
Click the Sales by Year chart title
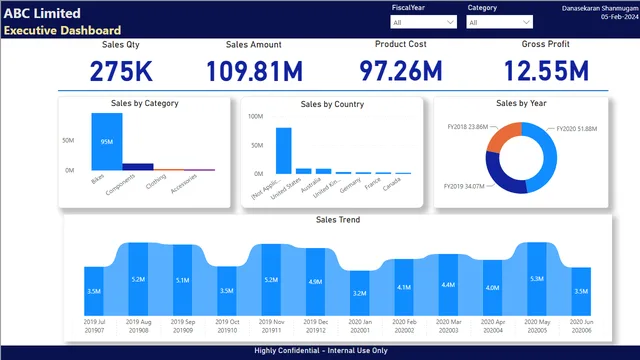[x=521, y=103]
